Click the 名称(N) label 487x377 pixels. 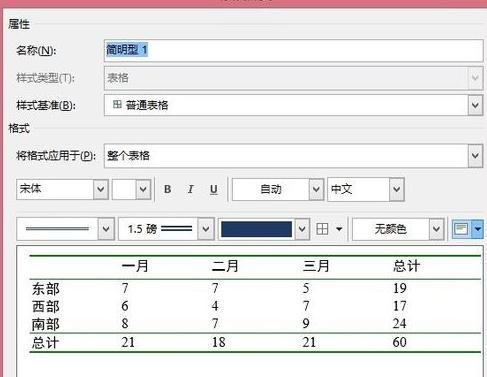(36, 51)
